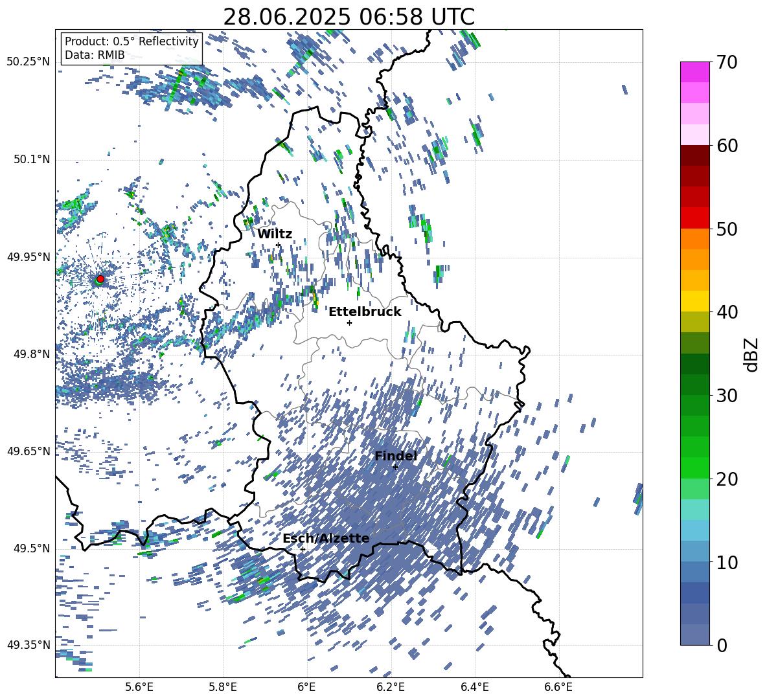Click the colorbar tick value 10
The width and height of the screenshot is (767, 700).
click(727, 562)
